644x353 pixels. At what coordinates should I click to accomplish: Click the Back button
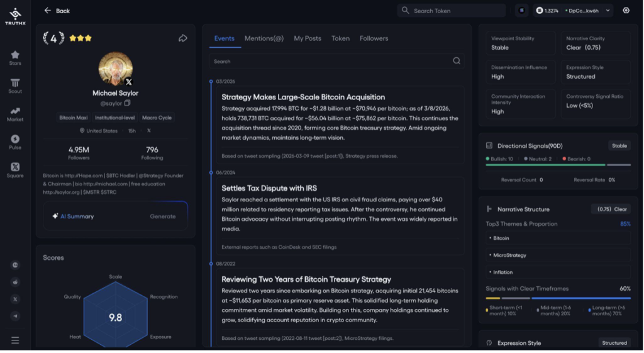point(57,11)
